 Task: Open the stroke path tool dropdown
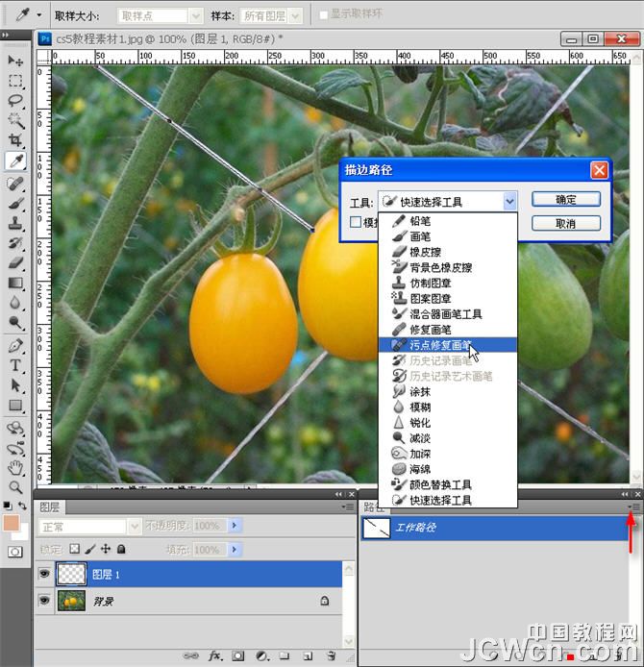coord(509,201)
